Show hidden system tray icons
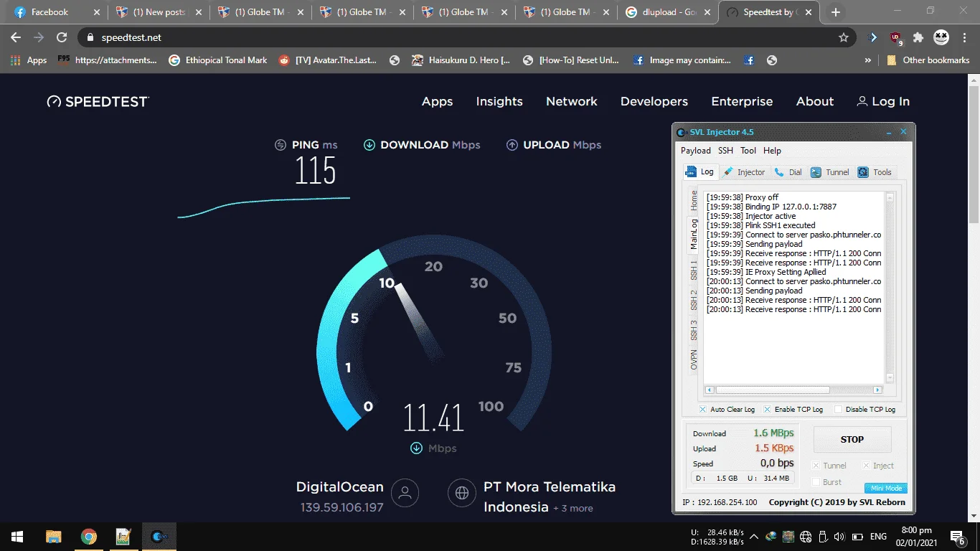Screen dimensions: 980x551 [754, 537]
